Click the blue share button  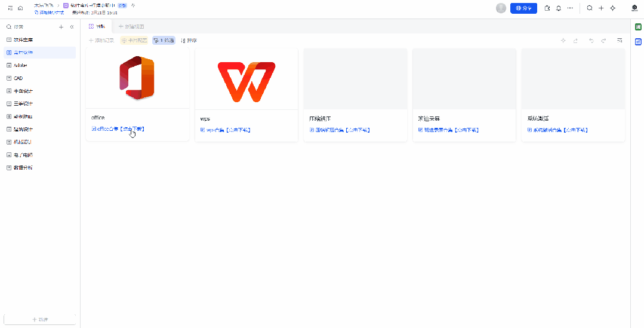tap(523, 8)
